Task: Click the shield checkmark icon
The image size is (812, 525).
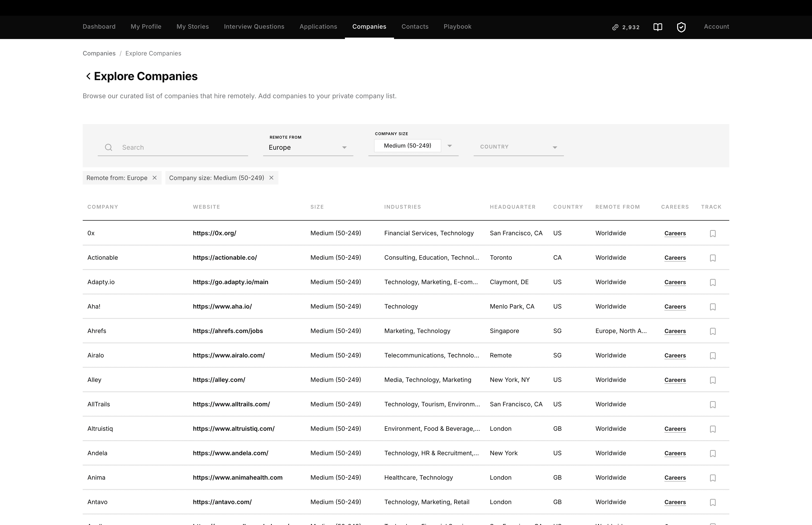Action: 681,27
